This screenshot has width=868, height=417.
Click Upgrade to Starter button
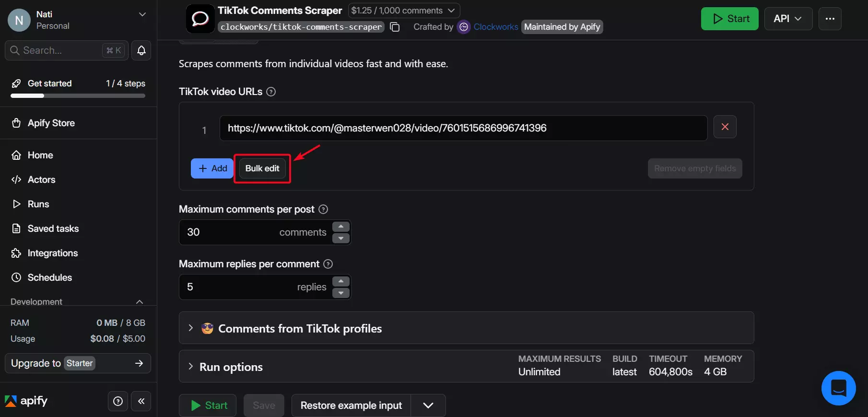[x=78, y=363]
